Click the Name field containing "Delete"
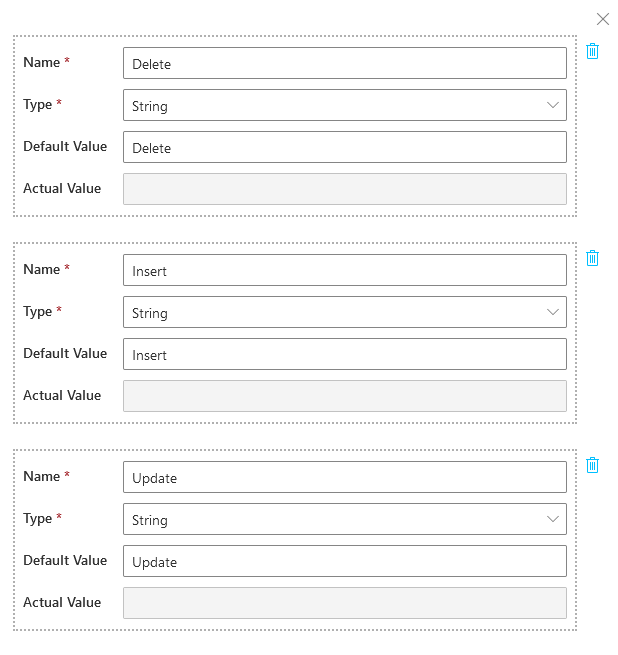Image resolution: width=618 pixels, height=655 pixels. (x=344, y=64)
